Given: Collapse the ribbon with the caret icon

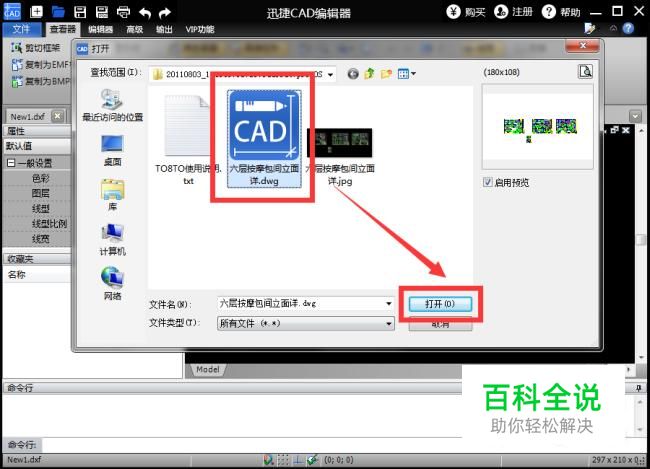Looking at the screenshot, I should (x=613, y=28).
